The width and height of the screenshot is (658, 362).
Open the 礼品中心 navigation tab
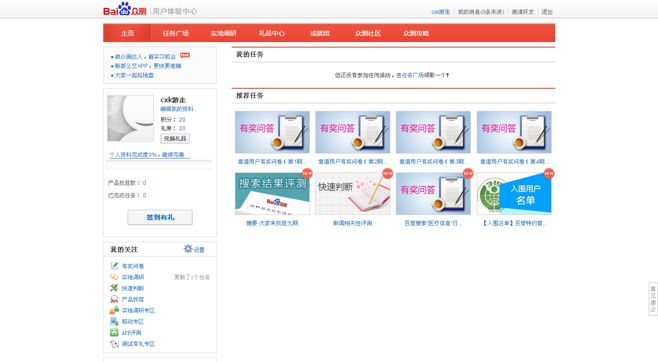click(272, 33)
